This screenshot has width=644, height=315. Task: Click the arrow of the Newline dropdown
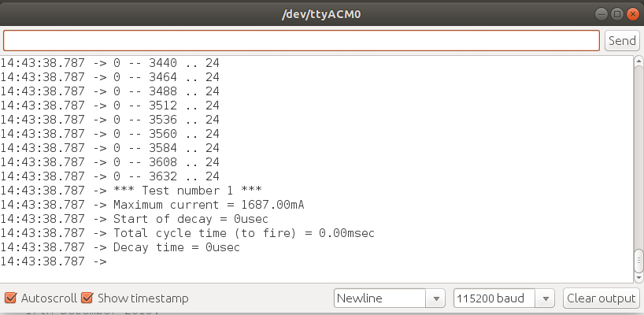[435, 298]
